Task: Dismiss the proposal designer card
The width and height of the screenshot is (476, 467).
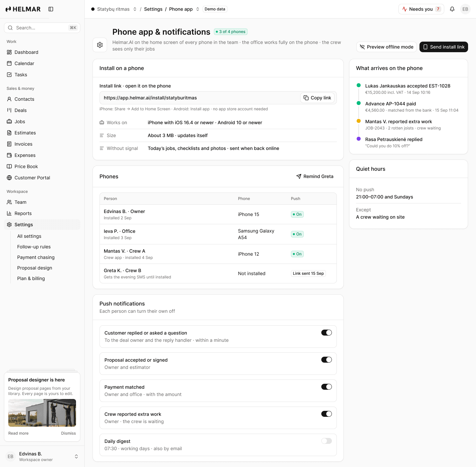Action: [x=68, y=433]
